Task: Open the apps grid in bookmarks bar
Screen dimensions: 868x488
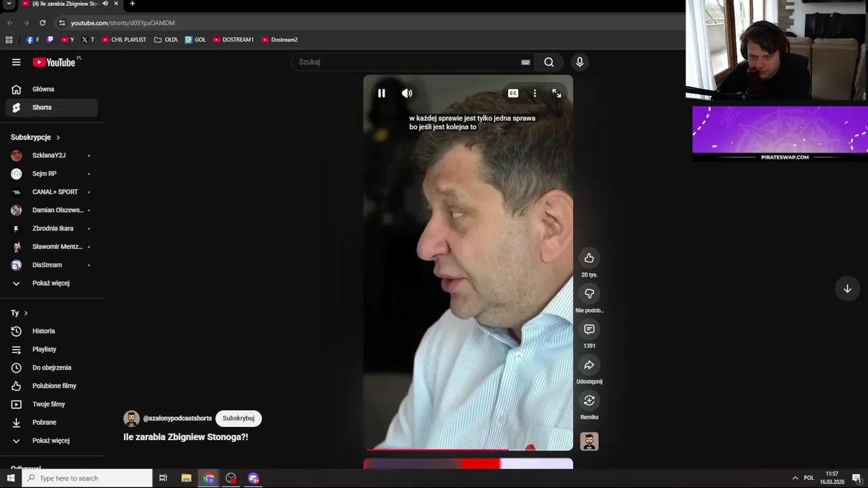Action: pos(9,40)
